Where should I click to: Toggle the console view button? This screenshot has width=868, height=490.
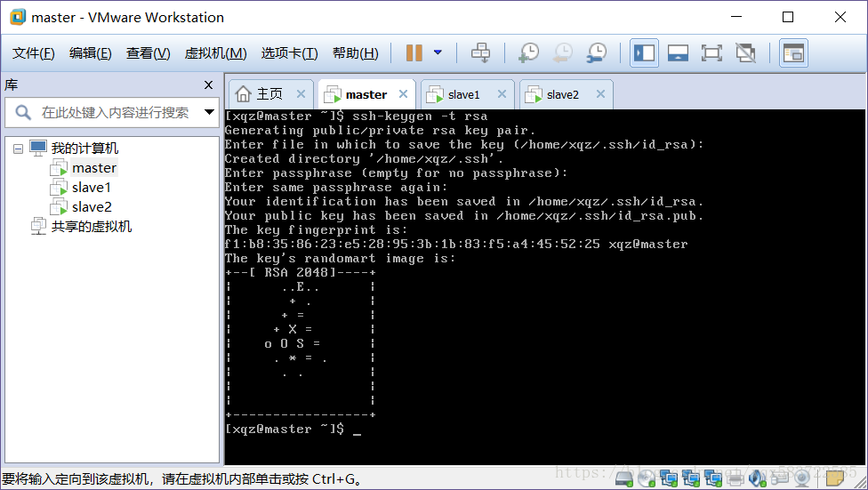coord(793,53)
